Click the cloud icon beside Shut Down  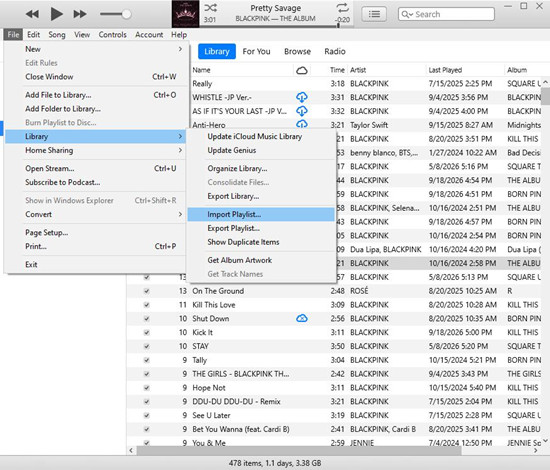point(302,318)
